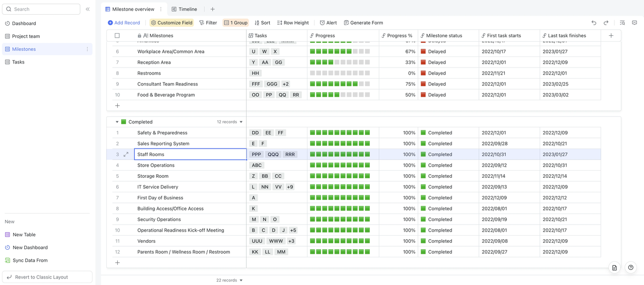Image resolution: width=644 pixels, height=285 pixels.
Task: Open the Customize Field option
Action: (x=172, y=23)
